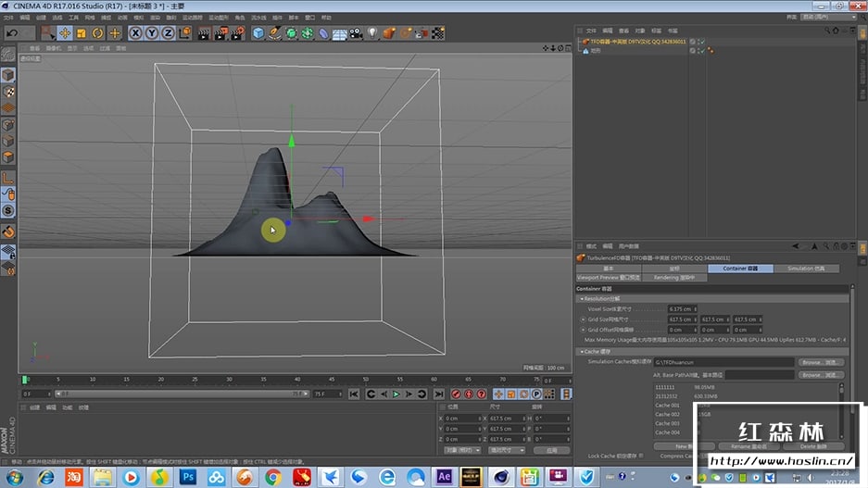The height and width of the screenshot is (488, 868).
Task: Select the Rotate tool in top toolbar
Action: (x=98, y=33)
